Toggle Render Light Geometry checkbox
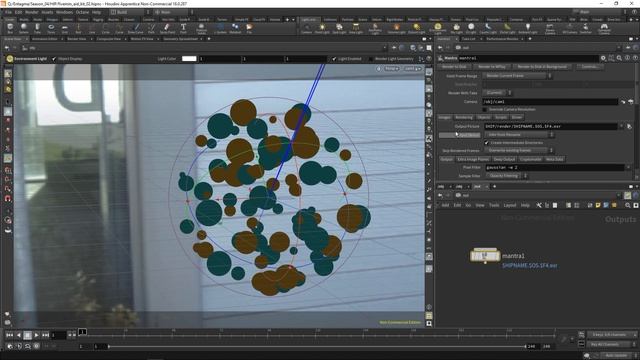This screenshot has height=360, width=640. [x=371, y=59]
